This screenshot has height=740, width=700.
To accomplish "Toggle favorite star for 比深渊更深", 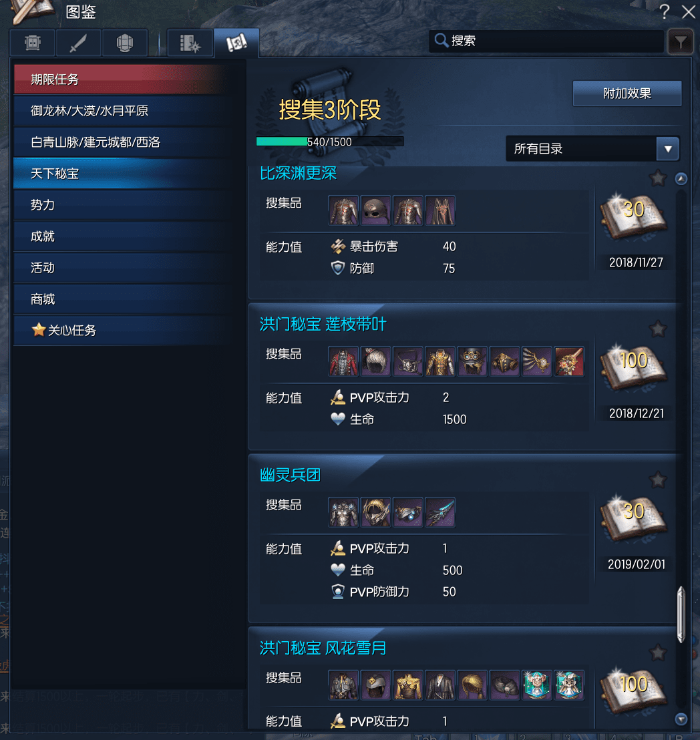I will pos(657,178).
